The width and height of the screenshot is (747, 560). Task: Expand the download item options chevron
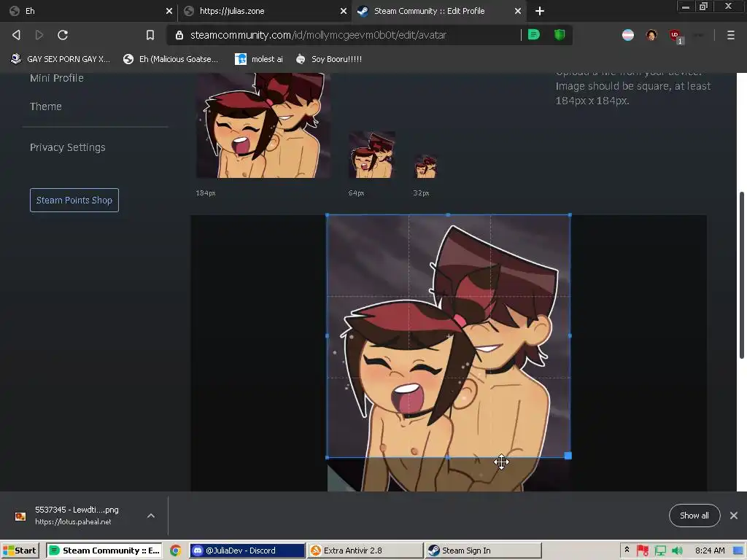tap(151, 516)
